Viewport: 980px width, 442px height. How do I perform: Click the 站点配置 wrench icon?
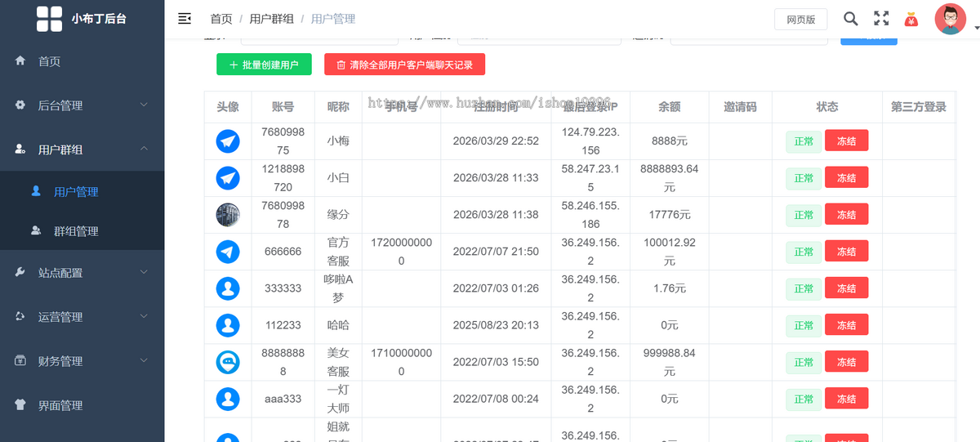(20, 273)
